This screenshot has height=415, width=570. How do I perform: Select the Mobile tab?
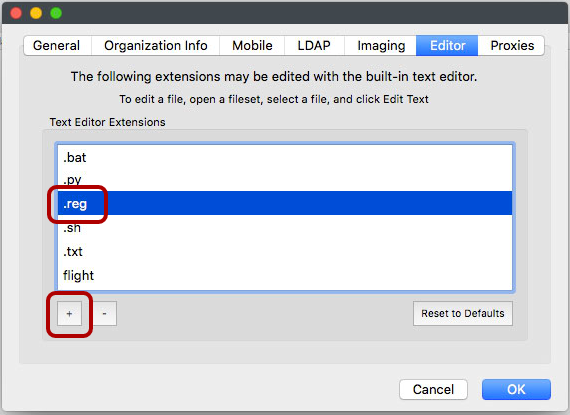tap(252, 45)
